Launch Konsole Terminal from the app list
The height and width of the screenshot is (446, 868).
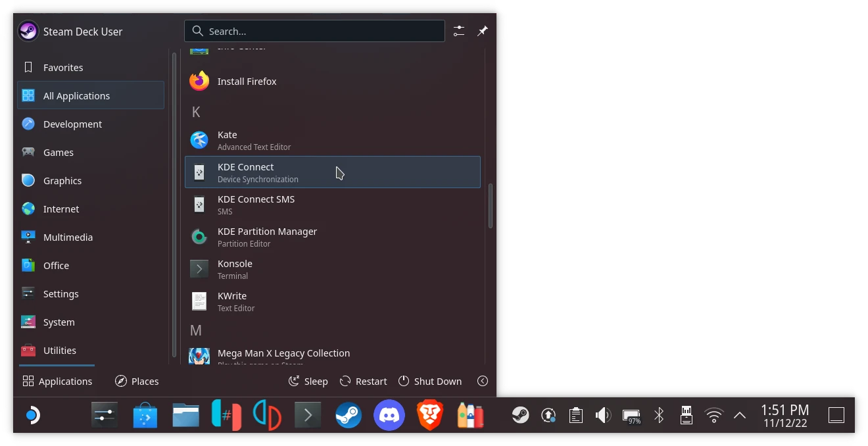333,268
